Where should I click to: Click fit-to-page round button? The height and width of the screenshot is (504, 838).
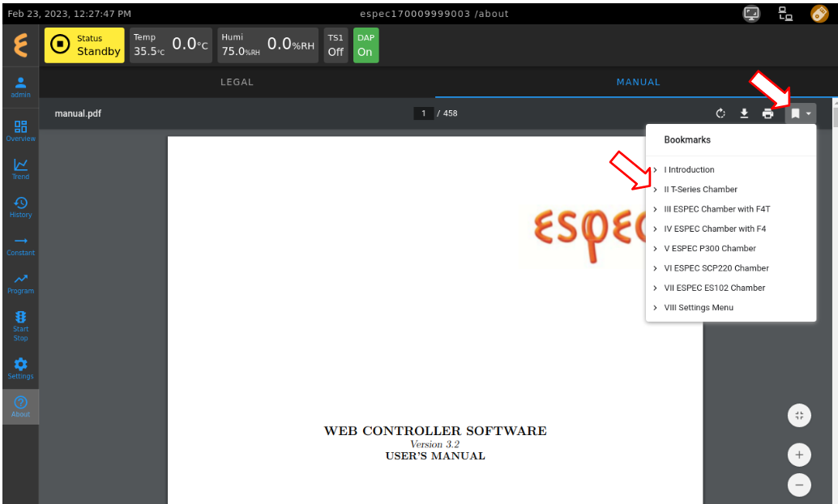click(x=799, y=416)
